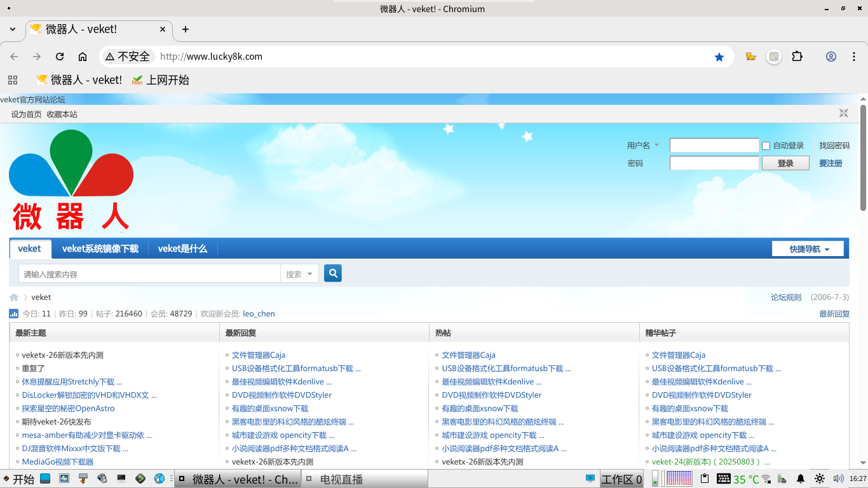Open the search tabs down arrow
This screenshot has width=868, height=488.
(x=13, y=29)
